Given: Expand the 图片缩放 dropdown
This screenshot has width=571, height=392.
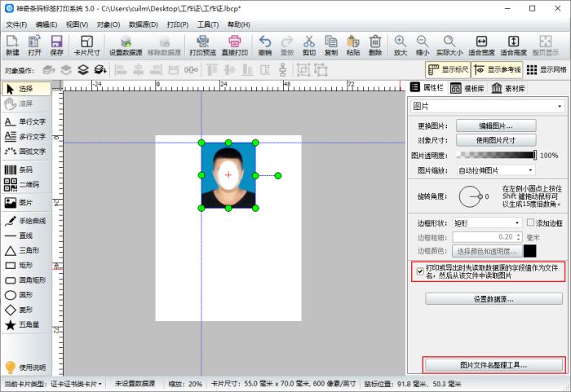Looking at the screenshot, I should 495,170.
